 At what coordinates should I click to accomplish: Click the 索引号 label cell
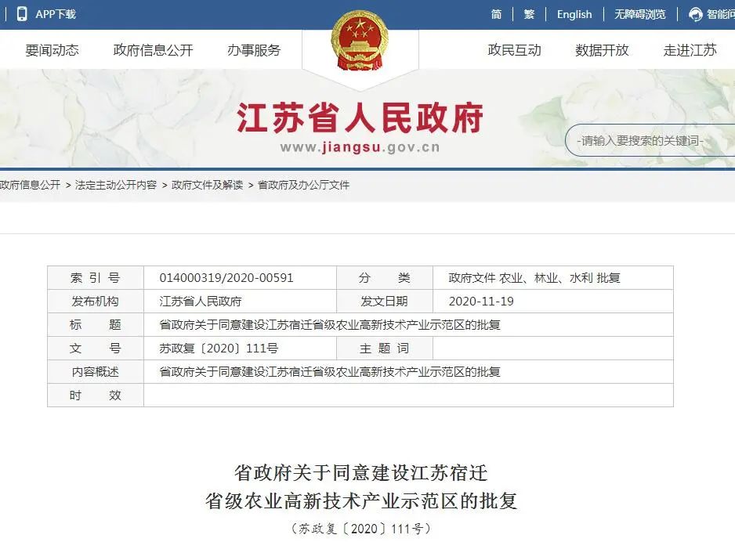(x=96, y=278)
